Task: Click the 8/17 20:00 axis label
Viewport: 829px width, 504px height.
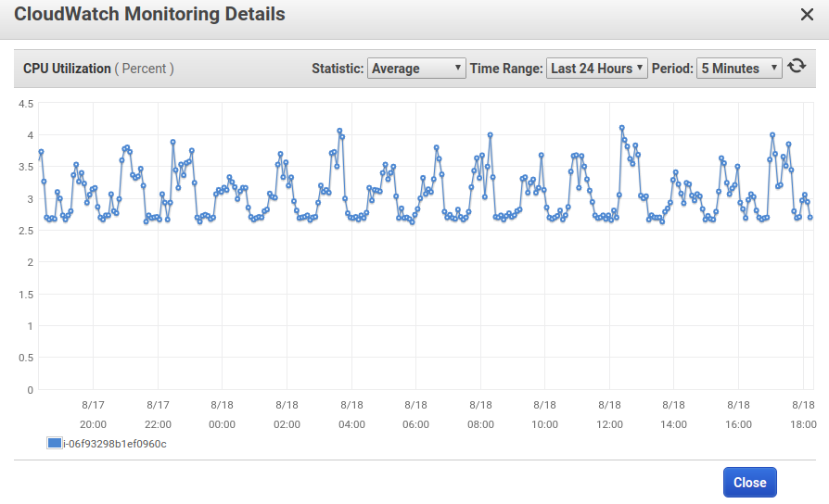Action: [93, 415]
